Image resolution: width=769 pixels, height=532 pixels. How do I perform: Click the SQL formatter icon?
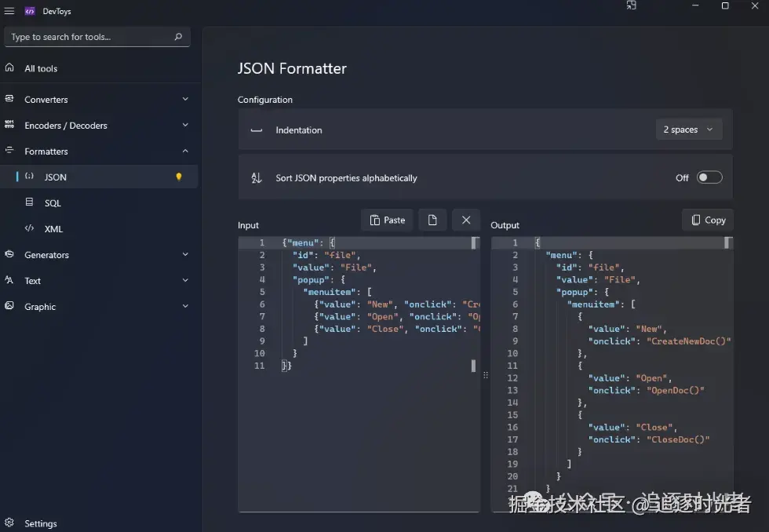click(x=30, y=202)
